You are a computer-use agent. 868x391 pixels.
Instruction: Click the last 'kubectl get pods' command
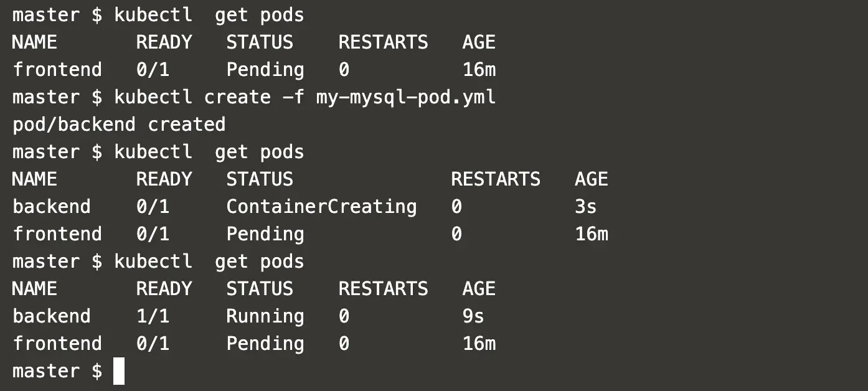click(209, 261)
